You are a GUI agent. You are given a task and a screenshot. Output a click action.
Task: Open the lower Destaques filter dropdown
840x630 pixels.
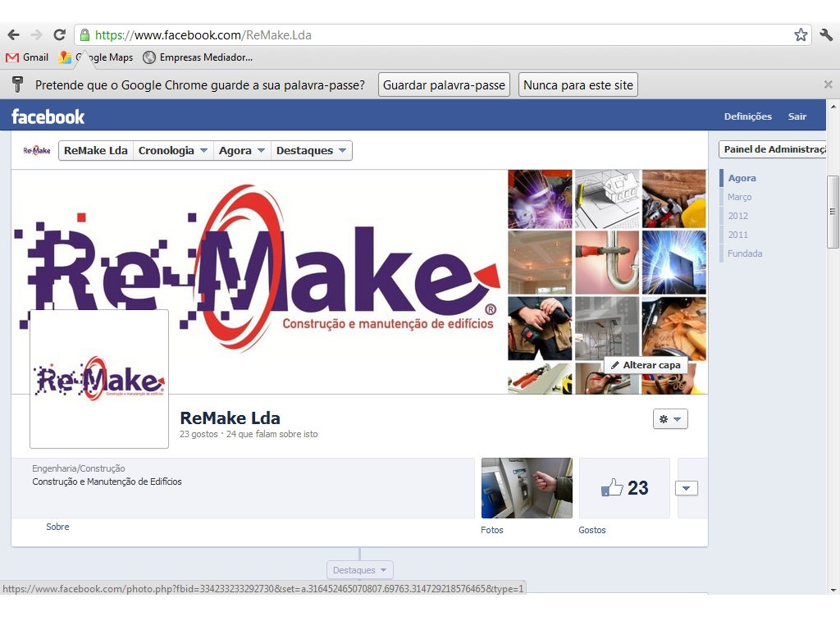pyautogui.click(x=360, y=570)
